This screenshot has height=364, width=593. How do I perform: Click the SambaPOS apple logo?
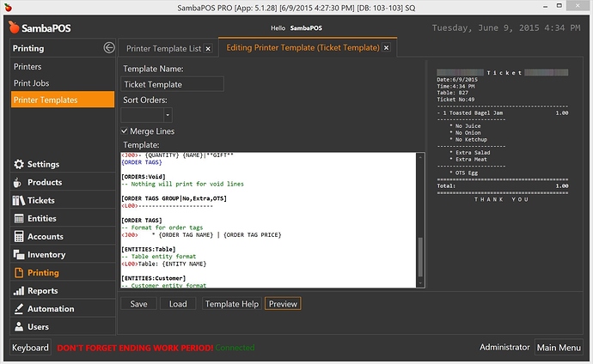click(x=14, y=27)
